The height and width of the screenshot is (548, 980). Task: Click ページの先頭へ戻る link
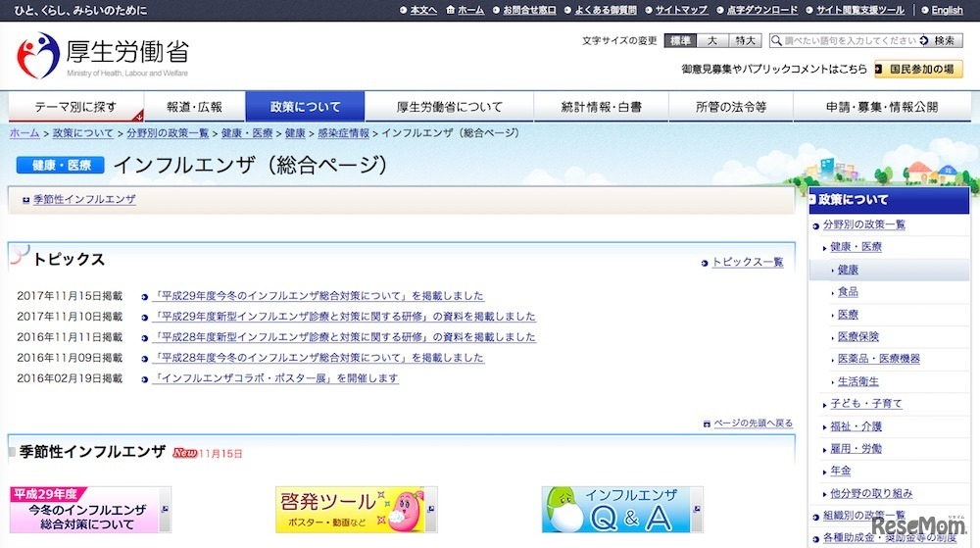pyautogui.click(x=753, y=423)
